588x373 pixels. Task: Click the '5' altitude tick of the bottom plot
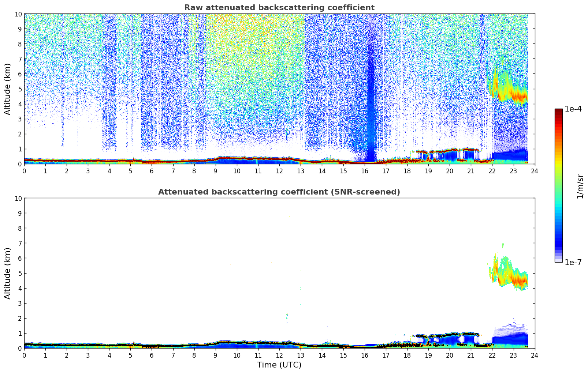[x=20, y=273]
